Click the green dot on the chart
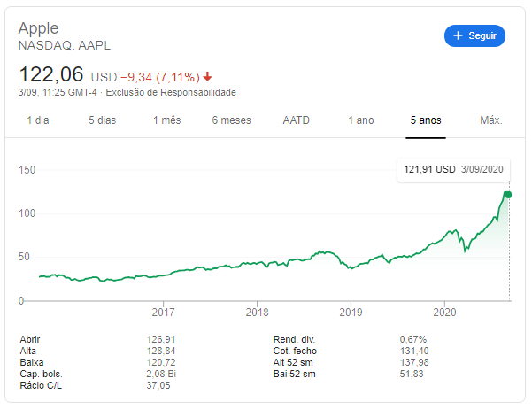 pyautogui.click(x=508, y=195)
